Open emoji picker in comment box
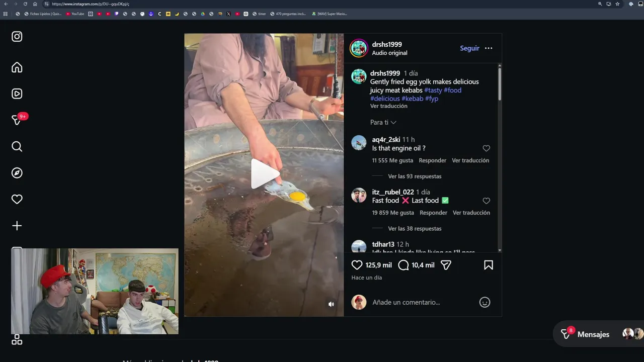This screenshot has width=644, height=362. pos(485,302)
